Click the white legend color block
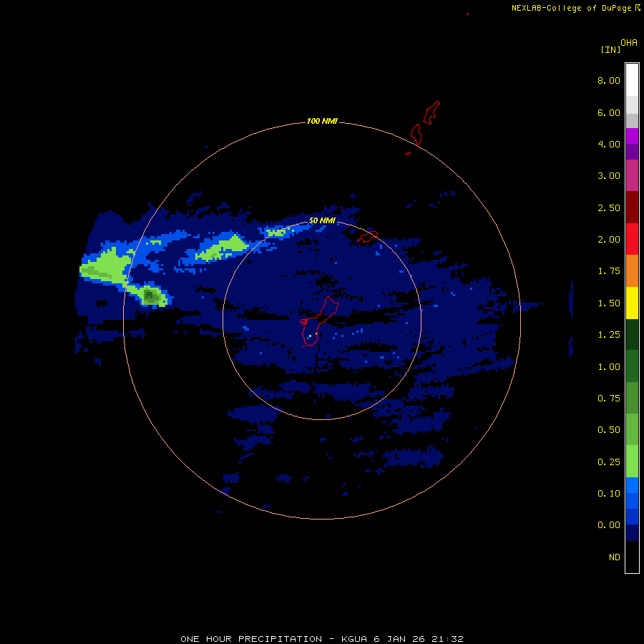This screenshot has height=644, width=644. tap(632, 79)
